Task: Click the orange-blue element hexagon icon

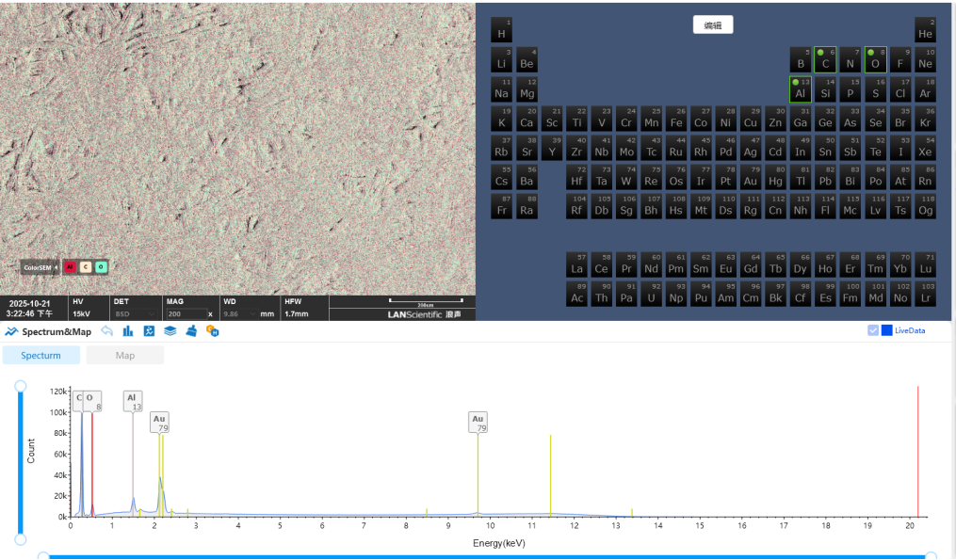Action: click(214, 331)
